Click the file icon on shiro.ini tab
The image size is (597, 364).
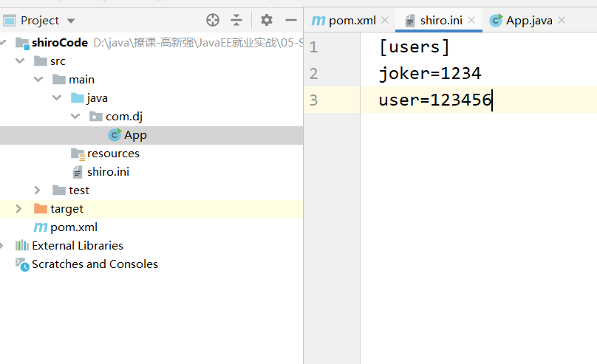(409, 20)
